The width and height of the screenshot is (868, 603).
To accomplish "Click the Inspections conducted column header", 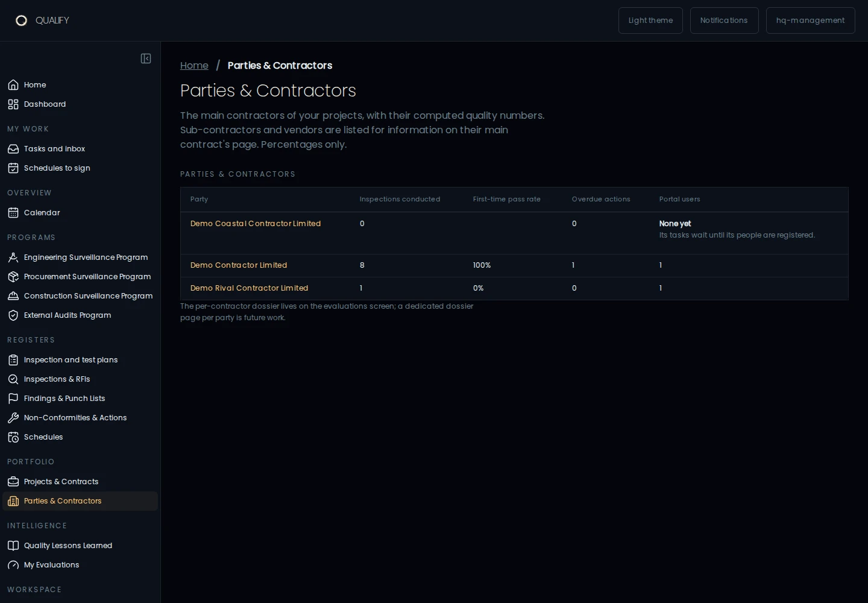I will point(400,200).
